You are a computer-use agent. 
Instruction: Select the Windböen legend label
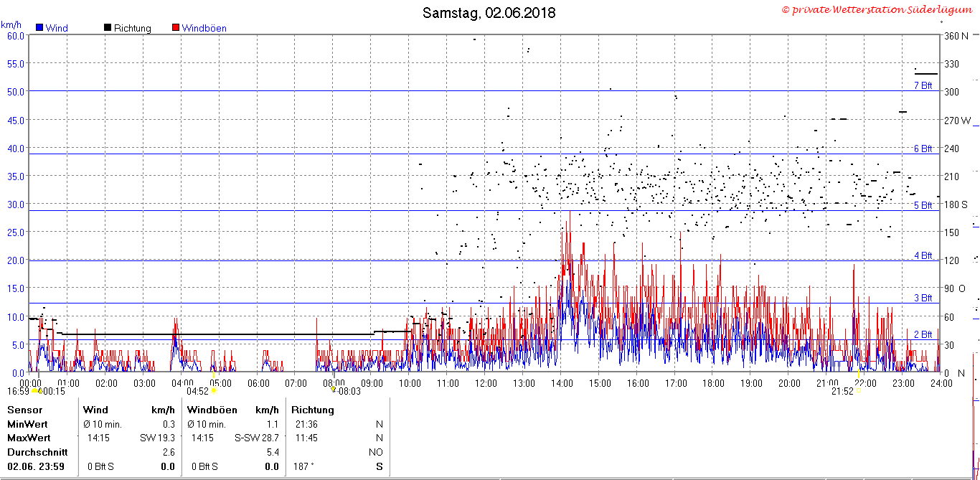click(204, 29)
